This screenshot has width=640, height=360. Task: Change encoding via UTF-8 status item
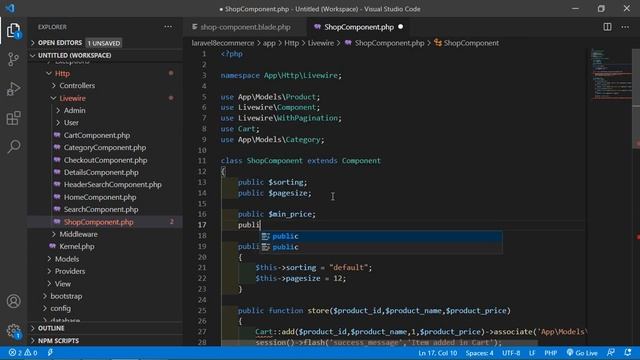pyautogui.click(x=511, y=353)
